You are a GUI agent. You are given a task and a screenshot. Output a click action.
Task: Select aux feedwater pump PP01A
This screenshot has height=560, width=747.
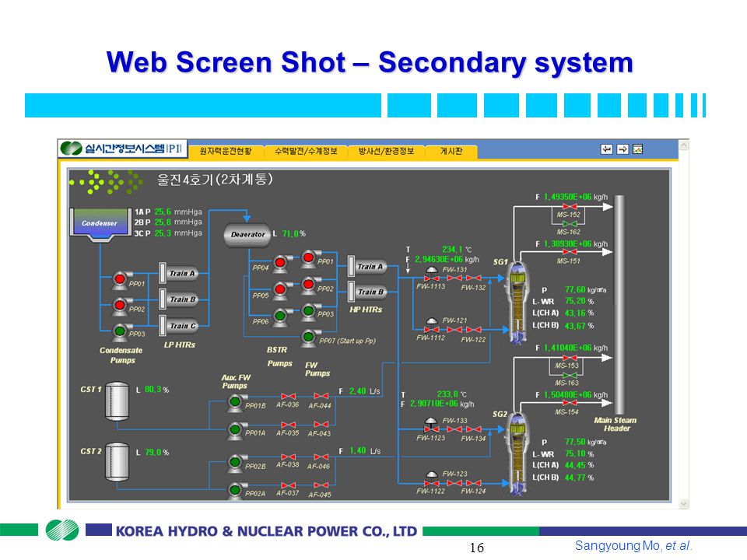coord(235,431)
